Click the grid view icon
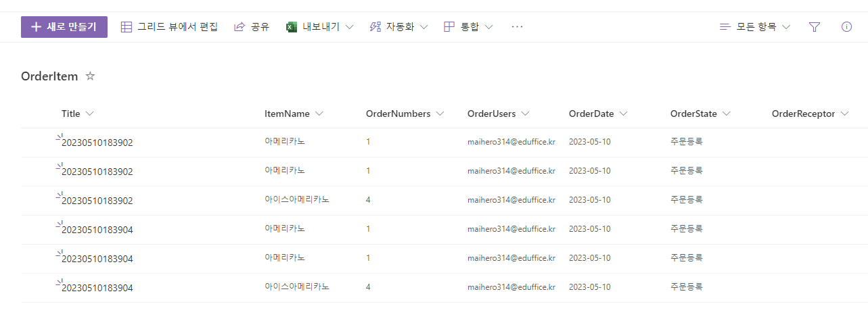Image resolution: width=868 pixels, height=325 pixels. 127,27
